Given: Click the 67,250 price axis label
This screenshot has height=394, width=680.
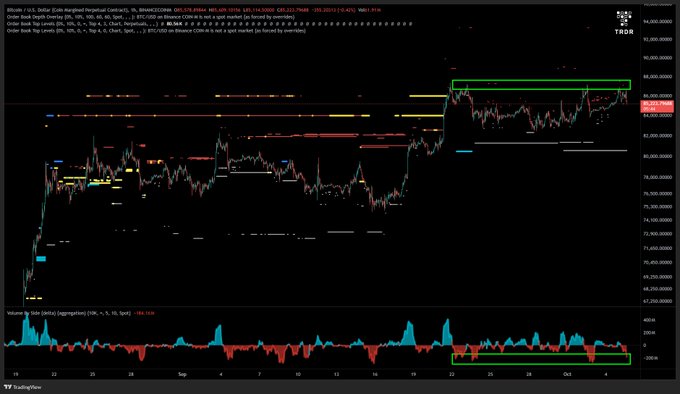Looking at the screenshot, I should point(658,301).
